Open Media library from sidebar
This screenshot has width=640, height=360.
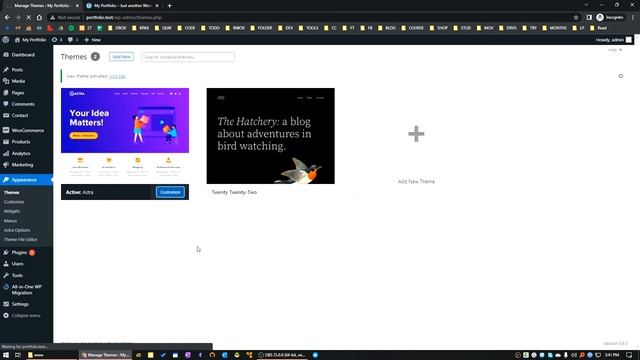(x=18, y=81)
